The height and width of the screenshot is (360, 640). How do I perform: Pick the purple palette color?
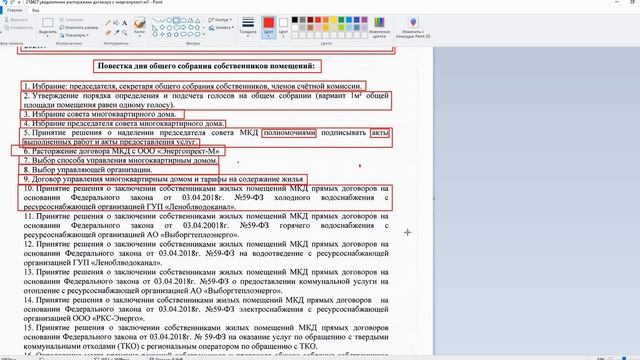[x=364, y=20]
